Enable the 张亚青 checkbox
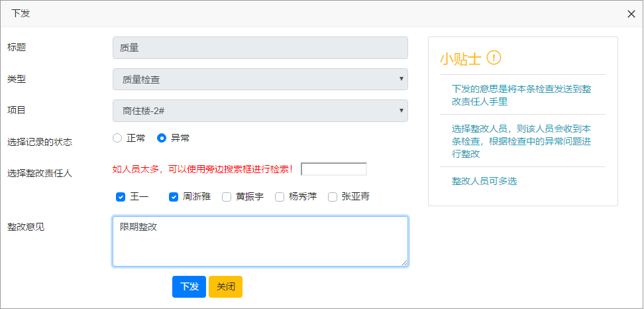Viewport: 644px width, 309px height. pyautogui.click(x=332, y=197)
